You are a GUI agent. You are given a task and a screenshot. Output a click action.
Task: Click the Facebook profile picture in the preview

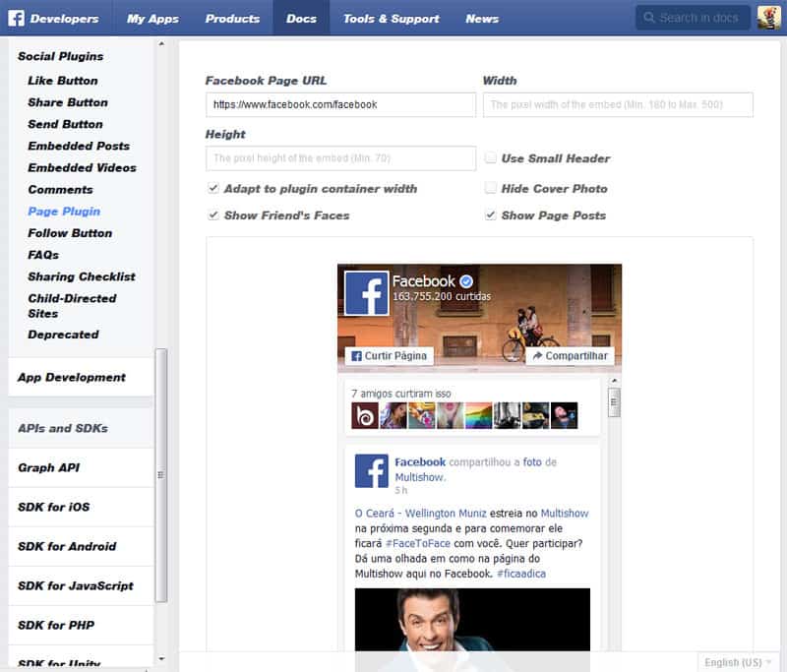click(x=365, y=290)
